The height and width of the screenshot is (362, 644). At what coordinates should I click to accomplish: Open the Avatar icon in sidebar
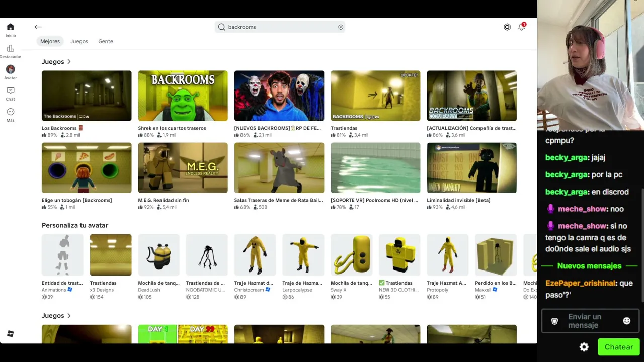tap(10, 69)
